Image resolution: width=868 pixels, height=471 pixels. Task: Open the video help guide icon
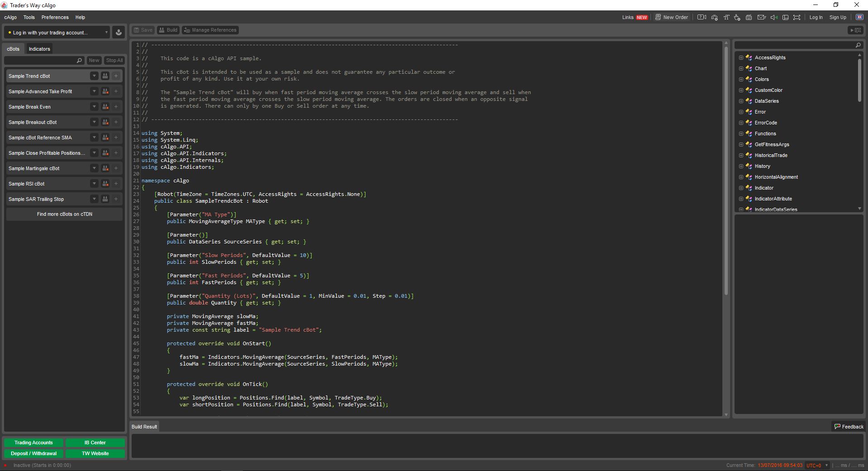[702, 17]
